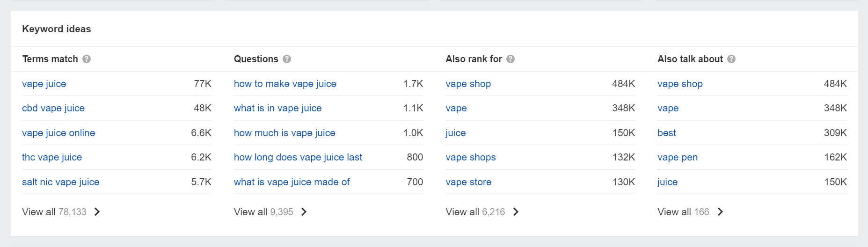Open 'how long does vape juice last'
The height and width of the screenshot is (247, 868).
(298, 157)
